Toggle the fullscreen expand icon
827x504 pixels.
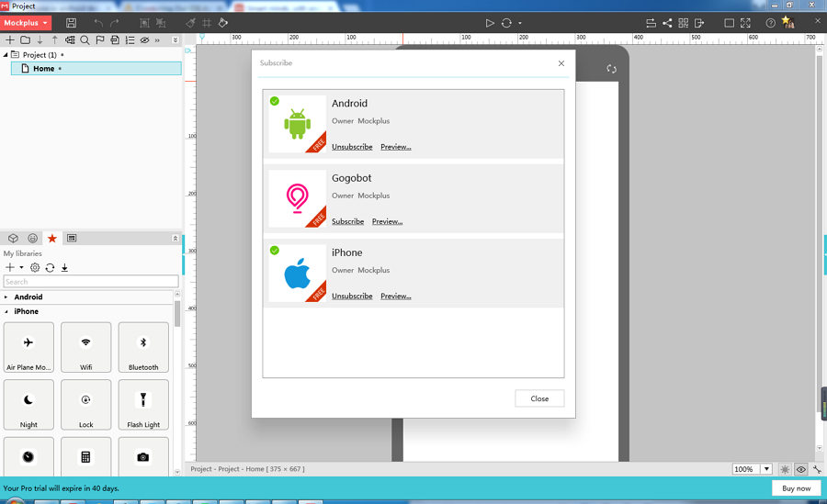pyautogui.click(x=745, y=23)
